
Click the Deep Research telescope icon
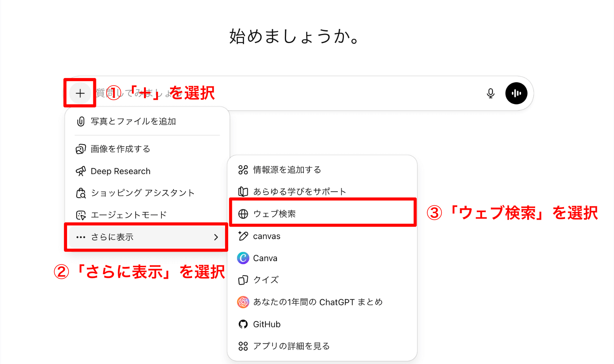[x=81, y=171]
